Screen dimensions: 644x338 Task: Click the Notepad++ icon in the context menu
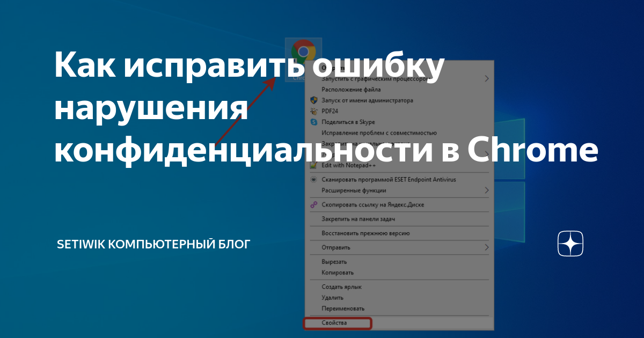point(314,165)
